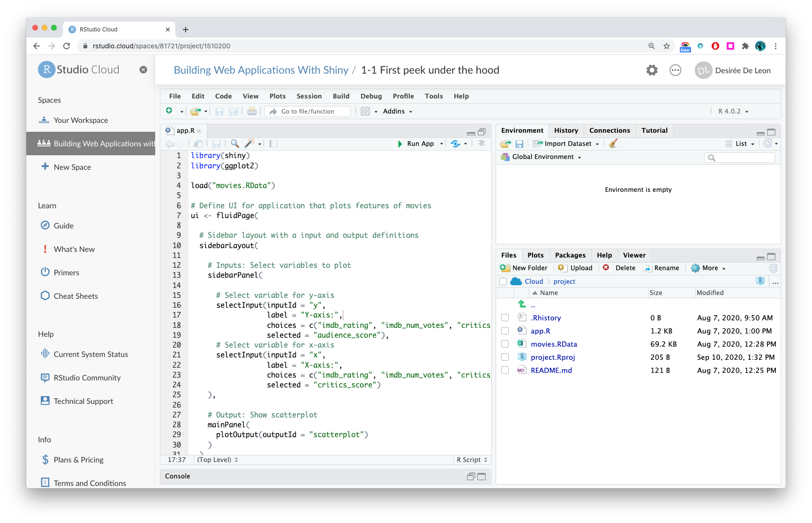Click the workspace panes grid icon

366,111
